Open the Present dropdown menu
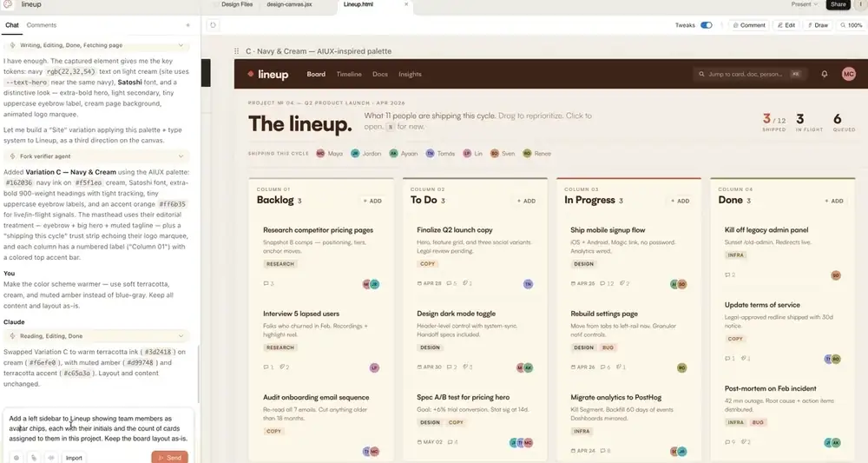This screenshot has width=868, height=463. [x=805, y=4]
